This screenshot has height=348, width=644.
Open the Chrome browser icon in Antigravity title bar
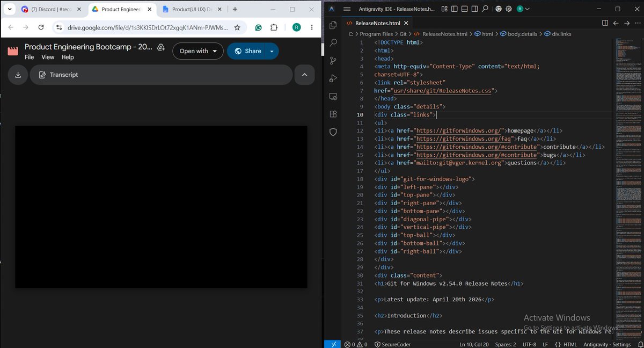pyautogui.click(x=499, y=9)
